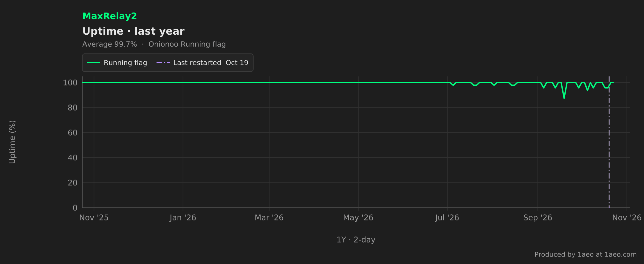Viewport: 644px width, 264px height.
Task: Click the purple Last restarted vertical marker line
Action: (x=609, y=142)
